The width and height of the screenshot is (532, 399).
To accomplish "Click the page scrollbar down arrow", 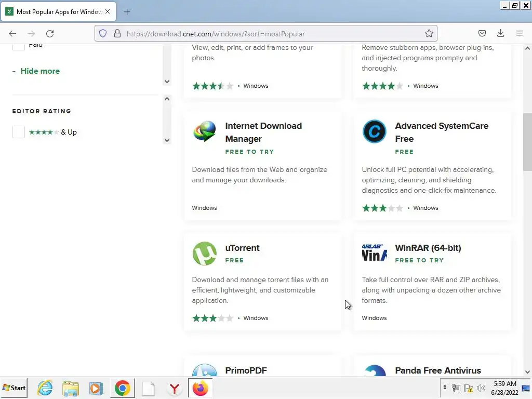I will click(527, 372).
